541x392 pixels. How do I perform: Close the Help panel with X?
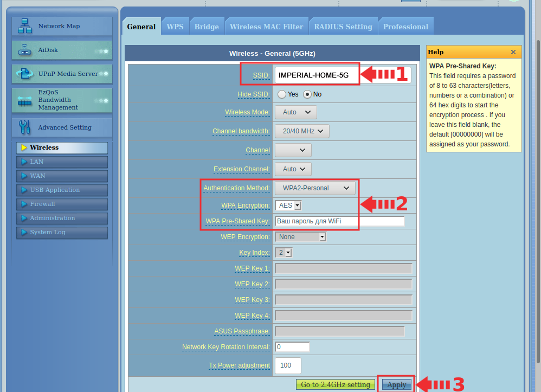(x=513, y=52)
